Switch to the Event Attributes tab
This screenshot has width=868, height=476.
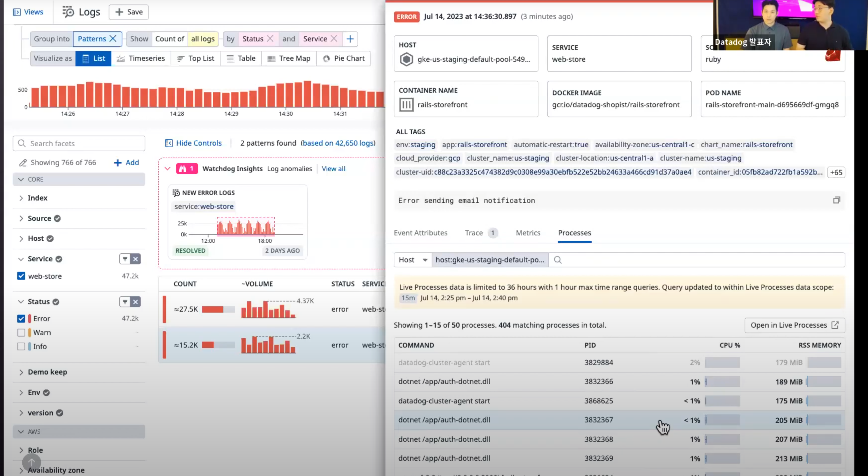(421, 233)
